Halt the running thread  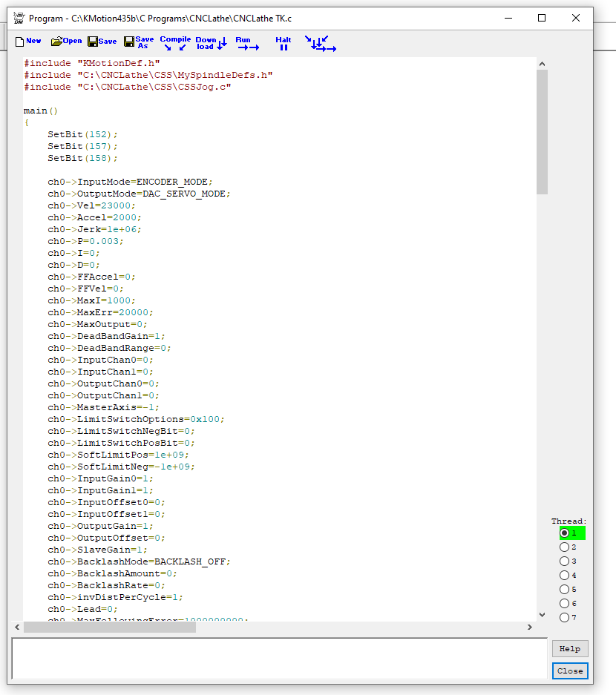(284, 43)
